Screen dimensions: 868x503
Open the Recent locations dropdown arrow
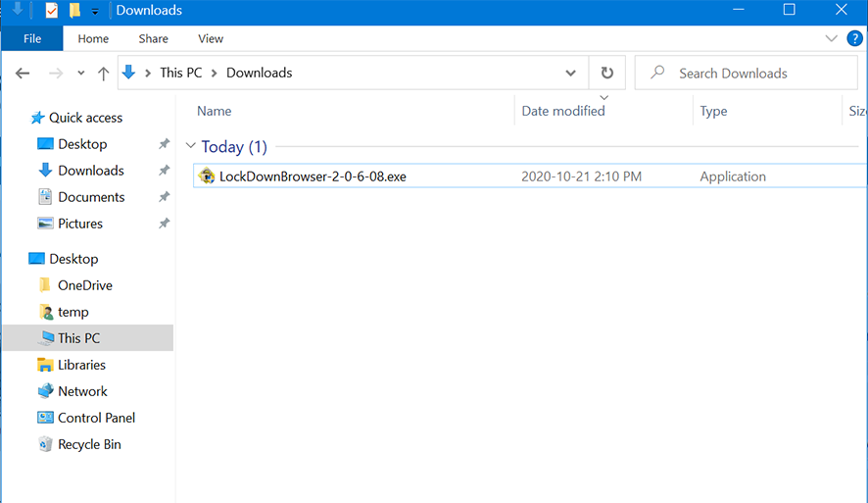point(80,74)
